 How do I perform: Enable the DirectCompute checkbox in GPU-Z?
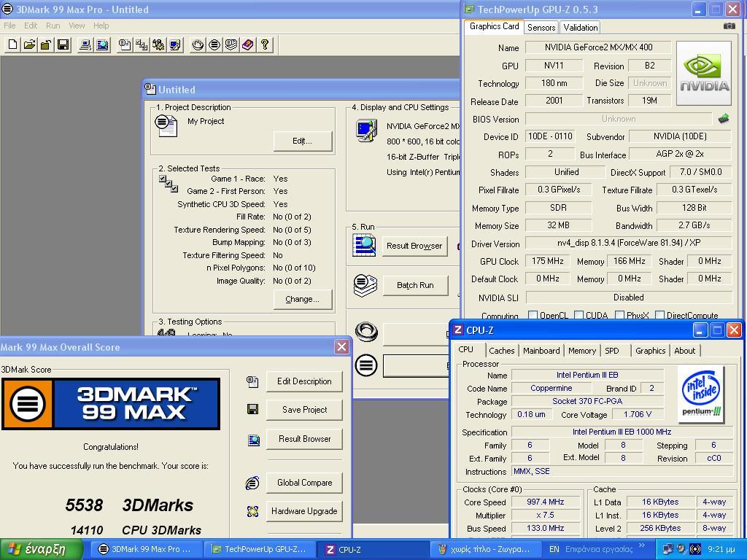pyautogui.click(x=659, y=315)
